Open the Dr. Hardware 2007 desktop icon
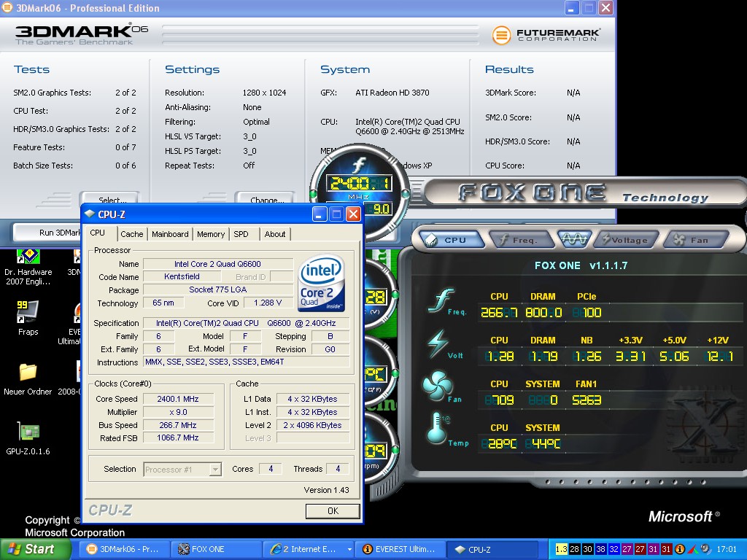The width and height of the screenshot is (747, 560). tap(28, 267)
